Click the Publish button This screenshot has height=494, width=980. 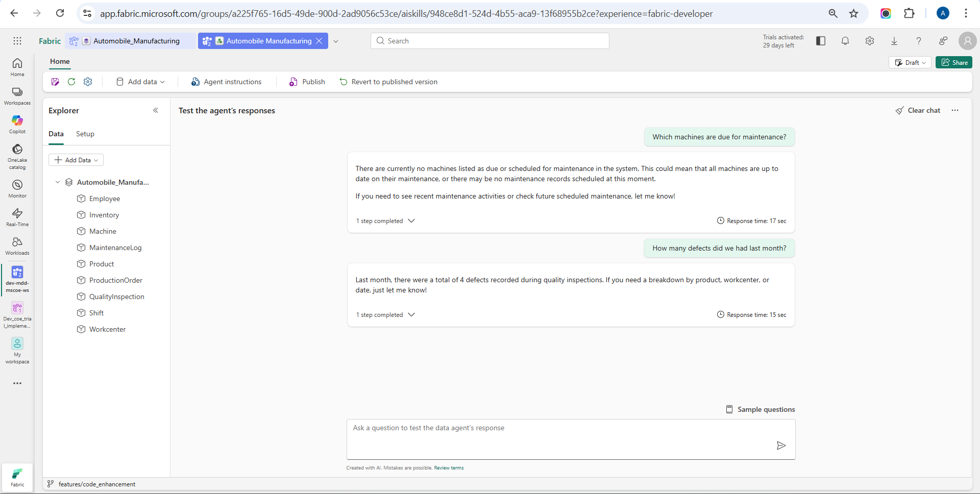[x=307, y=82]
